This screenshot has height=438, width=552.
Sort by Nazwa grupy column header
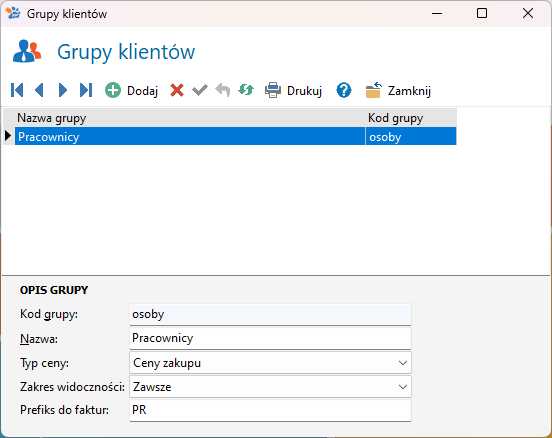[x=190, y=118]
